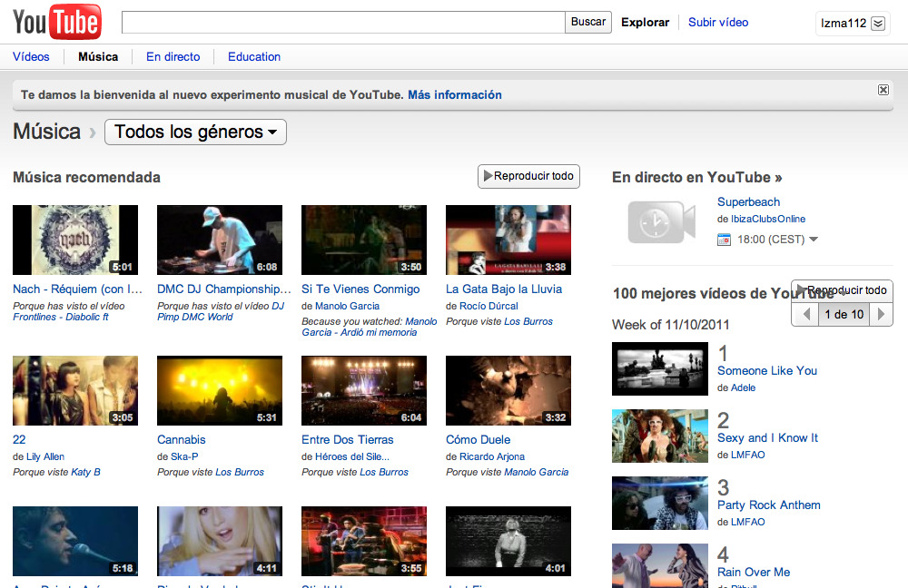Click Reproducir todo for Música recomendada
Screen dimensions: 908x588
click(x=528, y=176)
